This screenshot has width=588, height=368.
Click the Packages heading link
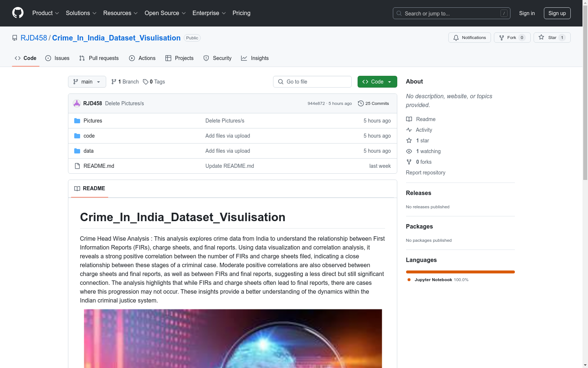419,226
